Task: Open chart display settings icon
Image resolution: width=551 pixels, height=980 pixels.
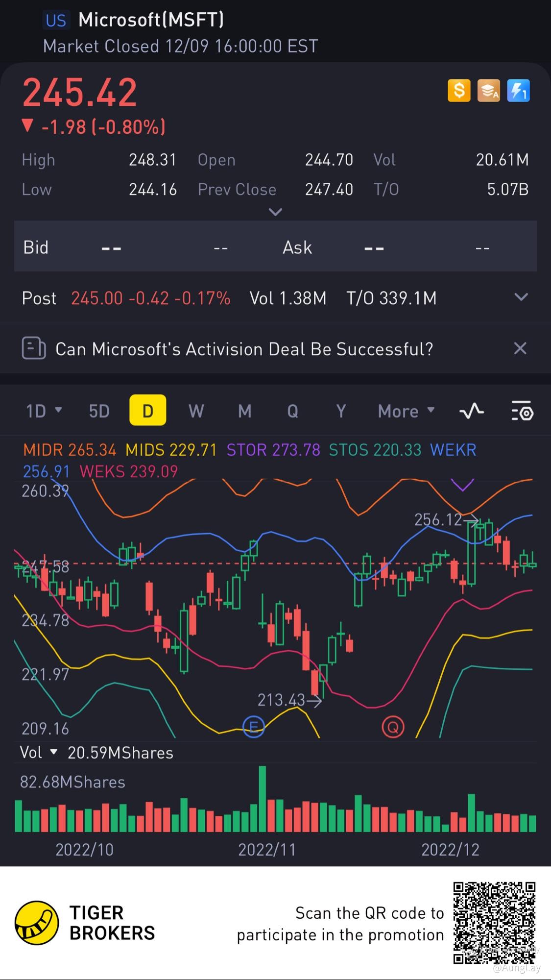Action: pos(522,411)
